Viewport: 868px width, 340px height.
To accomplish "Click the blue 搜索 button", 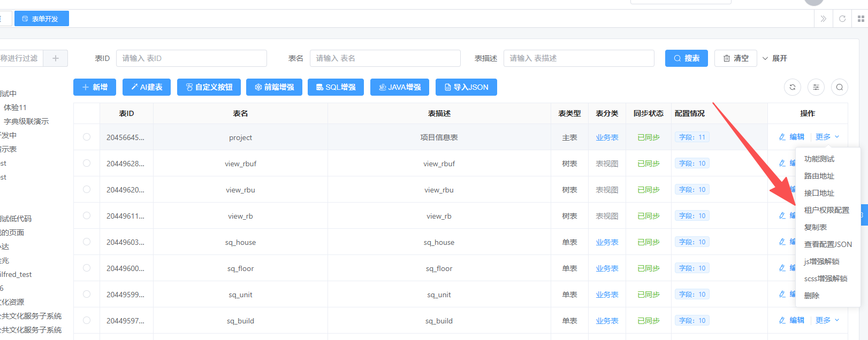I will coord(686,58).
